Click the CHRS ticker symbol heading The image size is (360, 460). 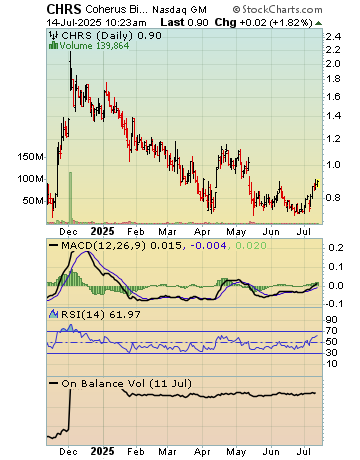(x=64, y=9)
